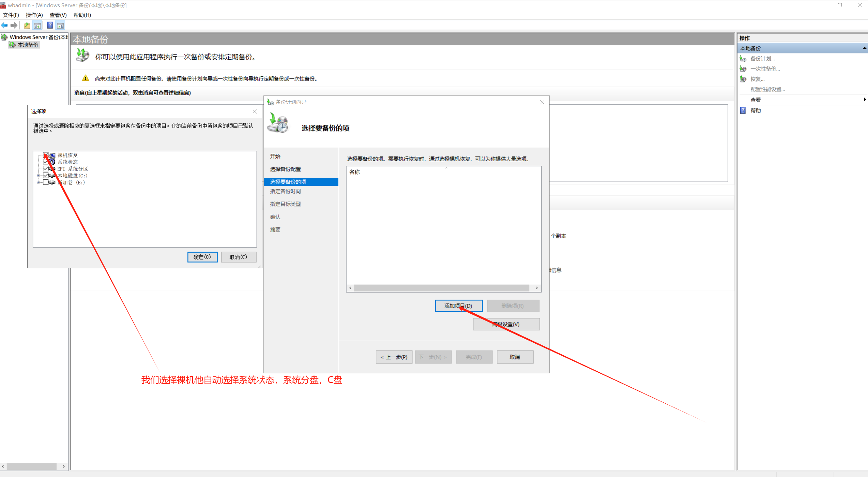Check the 新加卷 (E:) checkbox

[46, 182]
